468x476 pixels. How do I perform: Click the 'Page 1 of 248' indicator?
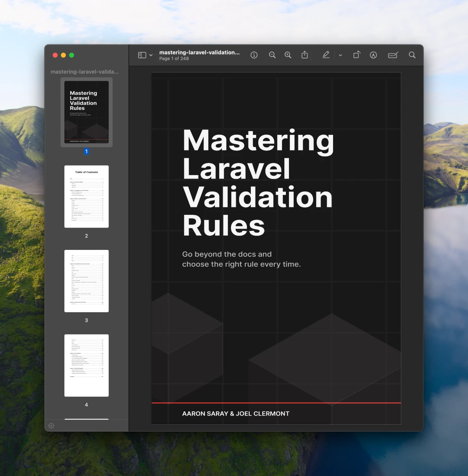(174, 58)
